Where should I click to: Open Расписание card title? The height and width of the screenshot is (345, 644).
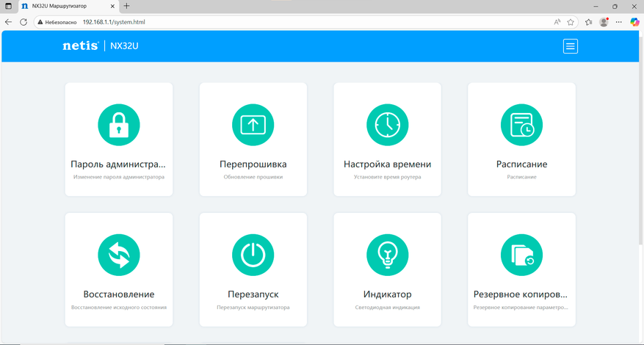click(521, 164)
